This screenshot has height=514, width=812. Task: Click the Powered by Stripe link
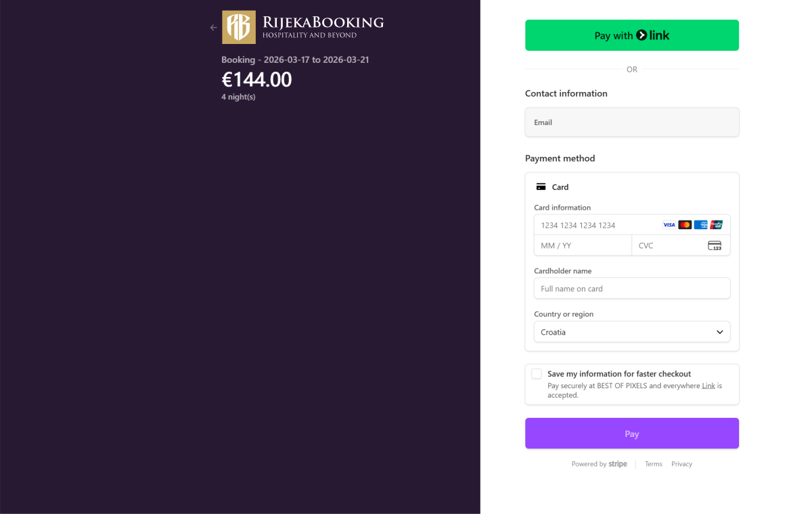pos(600,464)
